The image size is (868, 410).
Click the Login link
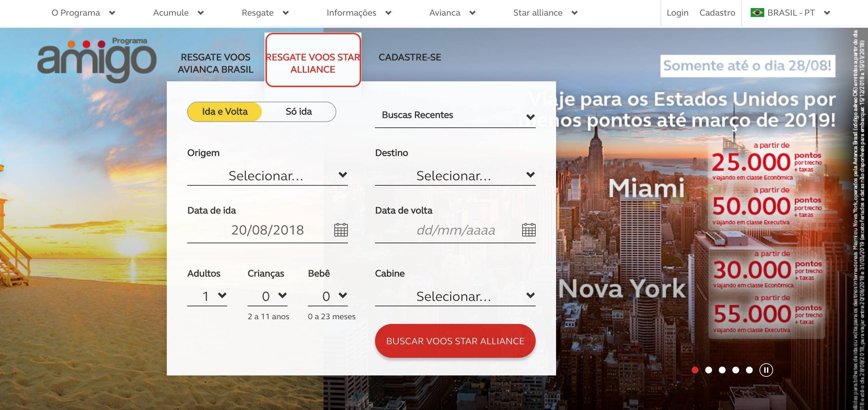(677, 13)
